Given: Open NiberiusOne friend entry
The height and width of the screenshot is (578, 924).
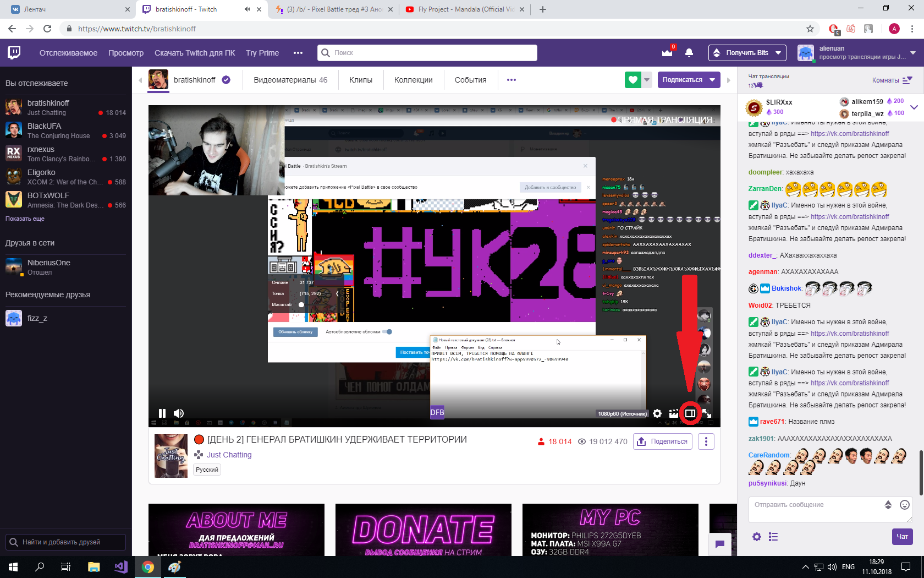Looking at the screenshot, I should [66, 267].
